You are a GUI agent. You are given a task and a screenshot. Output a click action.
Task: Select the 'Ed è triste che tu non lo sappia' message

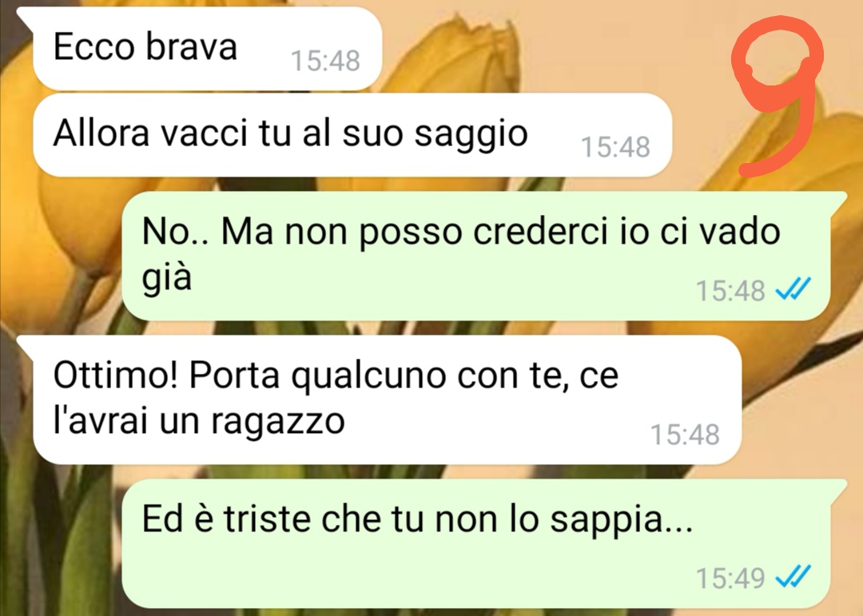tap(475, 543)
